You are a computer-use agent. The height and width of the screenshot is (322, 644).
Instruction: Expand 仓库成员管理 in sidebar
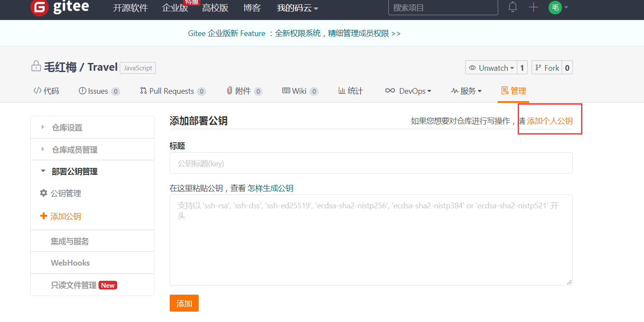(x=92, y=149)
